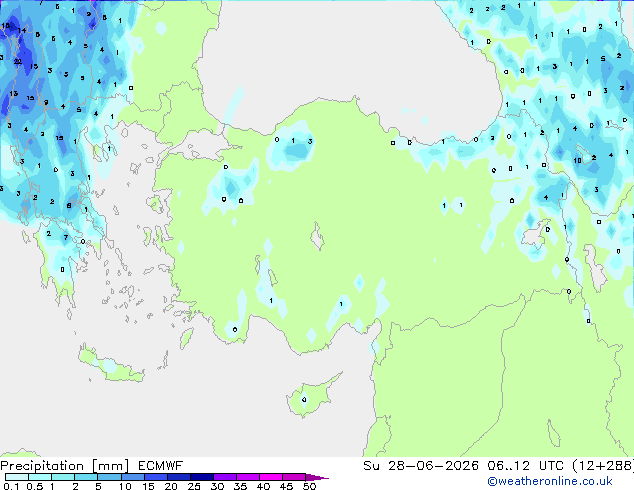Click the '06..12 UTC' time range text
The height and width of the screenshot is (490, 634).
(x=525, y=466)
